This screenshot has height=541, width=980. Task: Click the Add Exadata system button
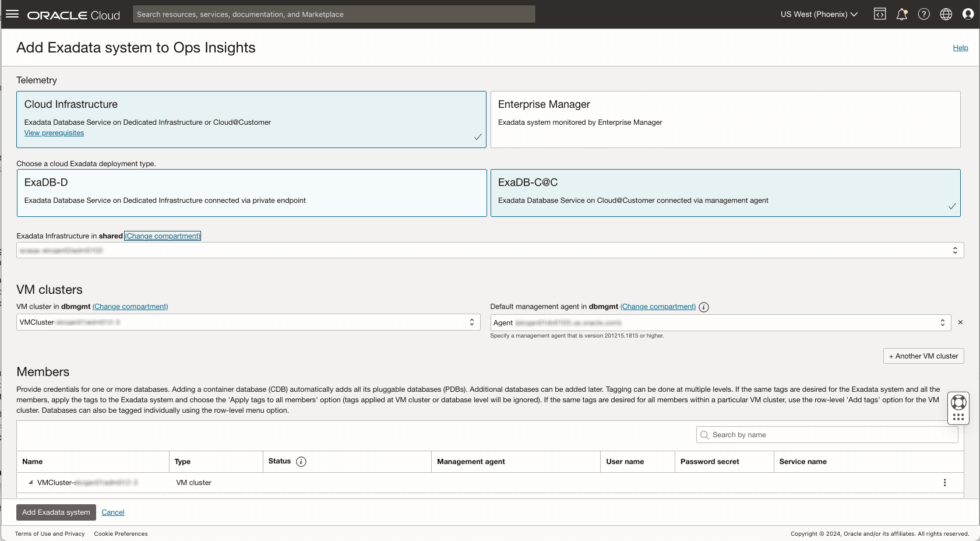56,512
